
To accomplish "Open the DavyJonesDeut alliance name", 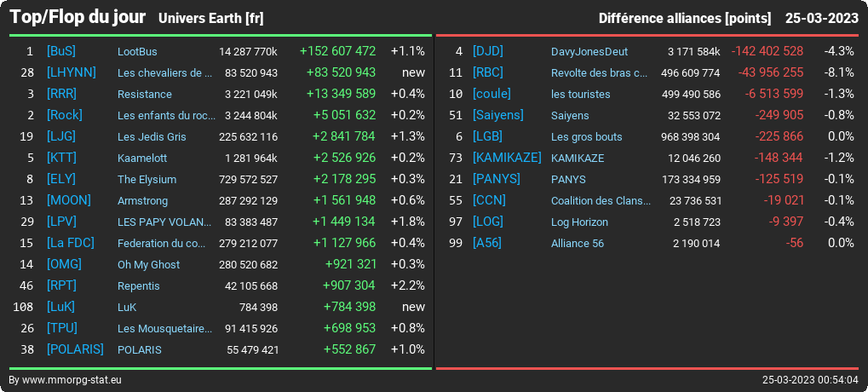I will 589,51.
